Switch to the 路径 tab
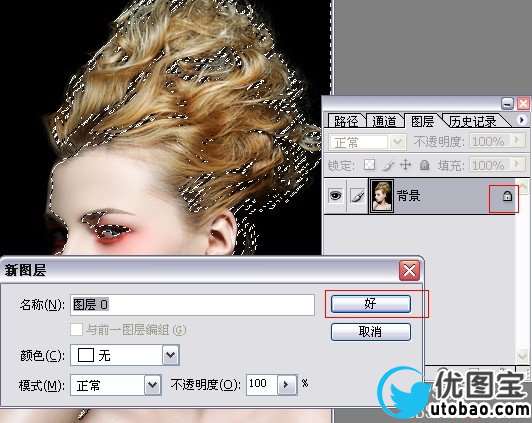Viewport: 532px width, 423px height. [346, 121]
